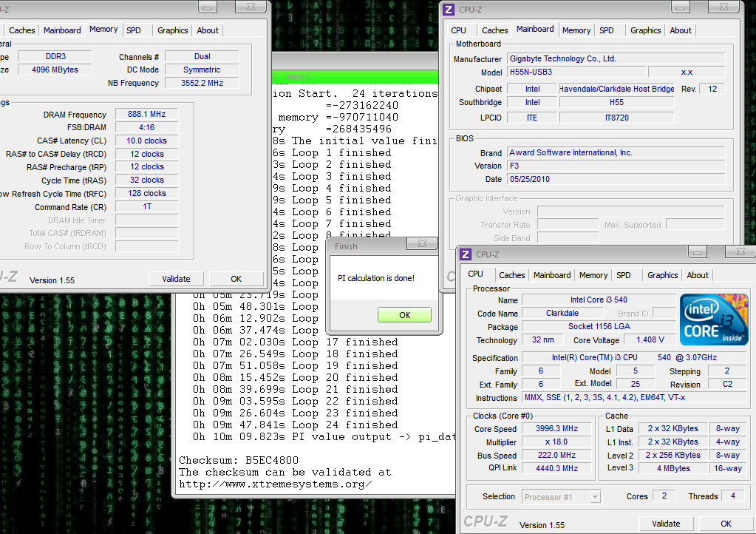The image size is (756, 534).
Task: Click the Multiplier x 18.0 value
Action: [557, 442]
